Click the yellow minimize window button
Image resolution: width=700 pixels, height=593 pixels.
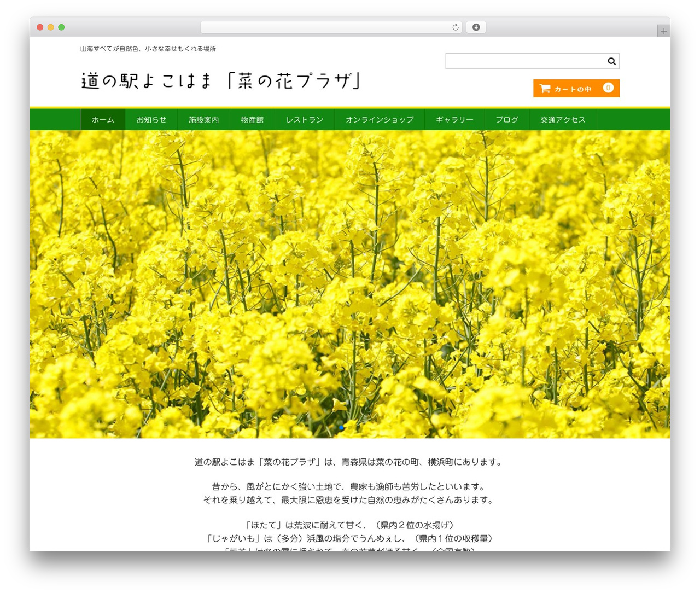(50, 27)
